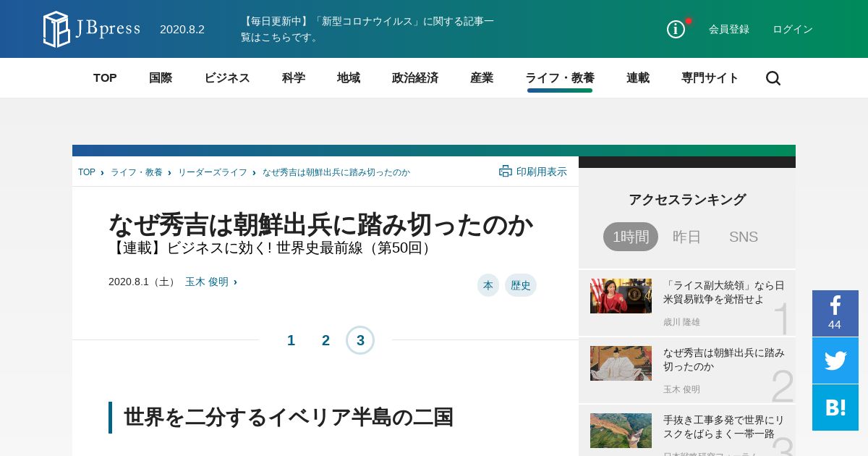Viewport: 868px width, 456px height.
Task: Open author 玉木 俊明 profile link
Action: pos(207,282)
